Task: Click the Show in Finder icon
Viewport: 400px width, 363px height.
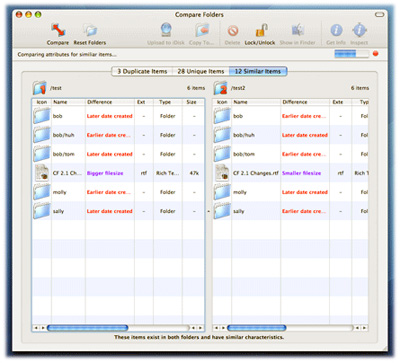Action: tap(297, 30)
